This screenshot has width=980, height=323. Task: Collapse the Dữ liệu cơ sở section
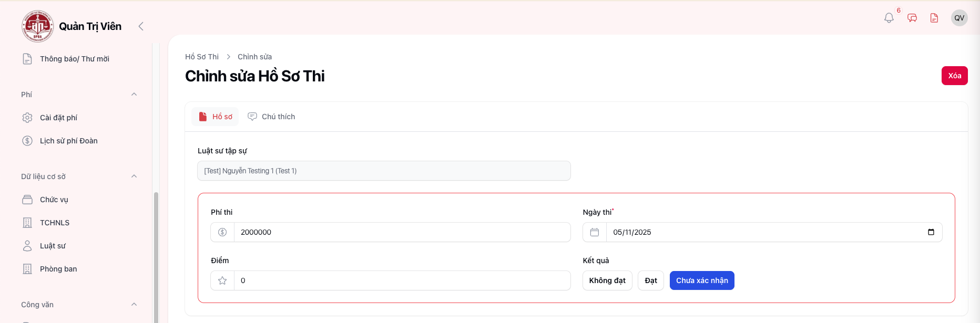click(x=134, y=176)
